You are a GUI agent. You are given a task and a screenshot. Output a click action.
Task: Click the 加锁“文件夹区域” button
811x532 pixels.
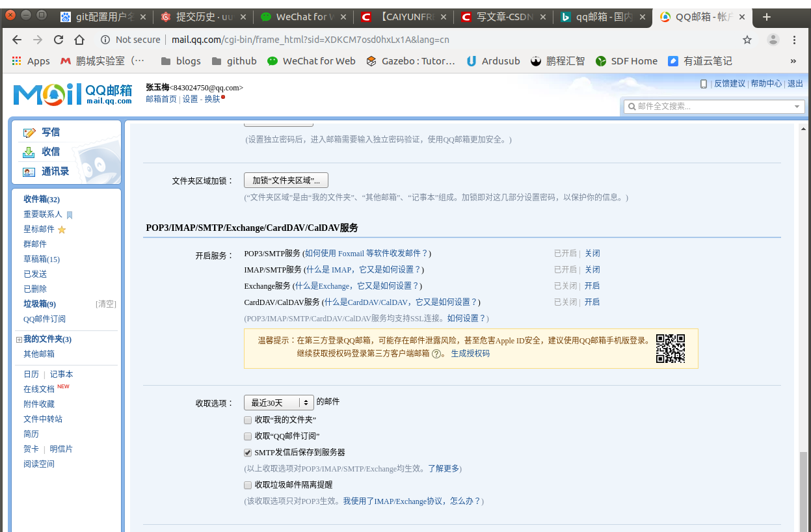[x=286, y=180]
